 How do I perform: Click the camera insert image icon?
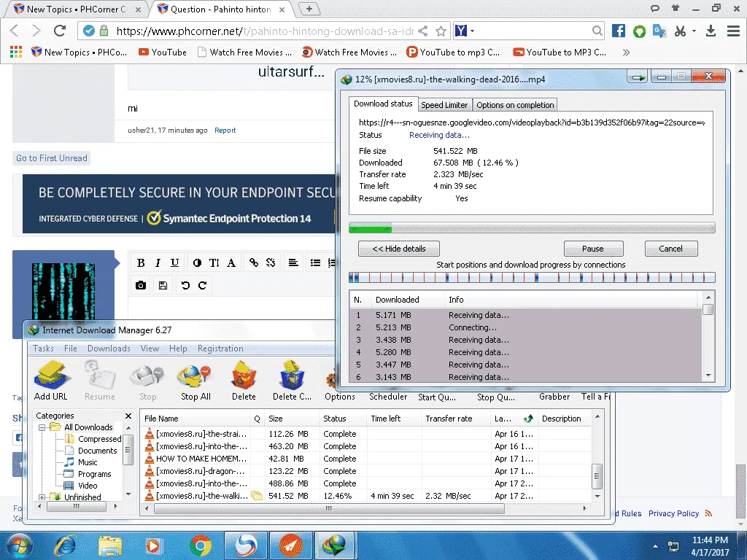(141, 285)
